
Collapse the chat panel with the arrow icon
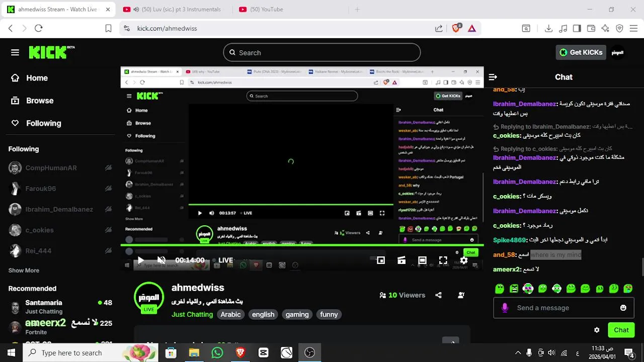click(493, 77)
